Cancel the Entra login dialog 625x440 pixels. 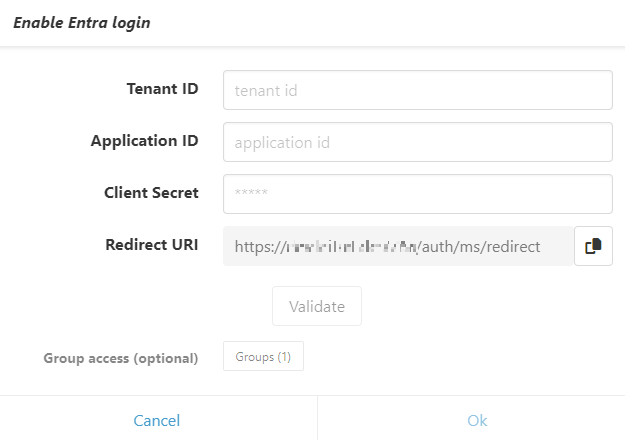[x=157, y=420]
